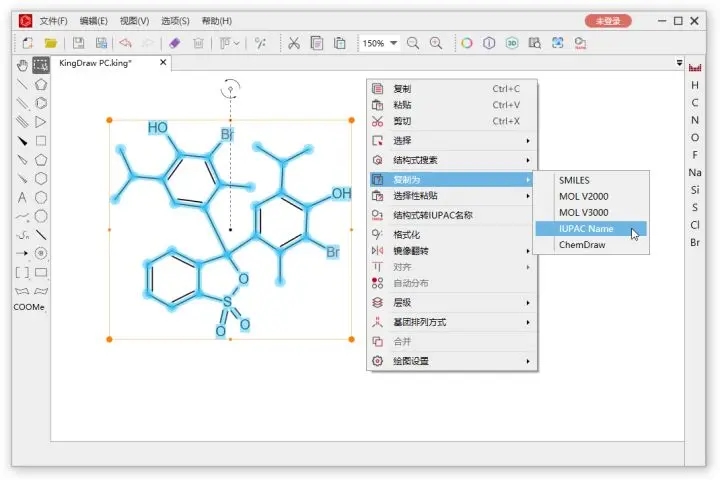Select the Br element in sidebar
Screen dimensions: 720x480
point(695,242)
